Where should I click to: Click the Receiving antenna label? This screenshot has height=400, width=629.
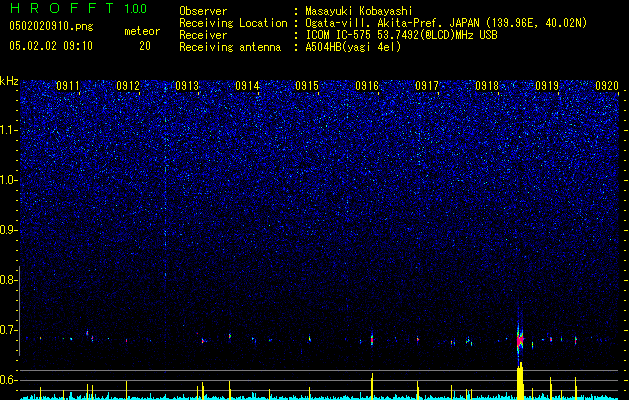(x=230, y=47)
